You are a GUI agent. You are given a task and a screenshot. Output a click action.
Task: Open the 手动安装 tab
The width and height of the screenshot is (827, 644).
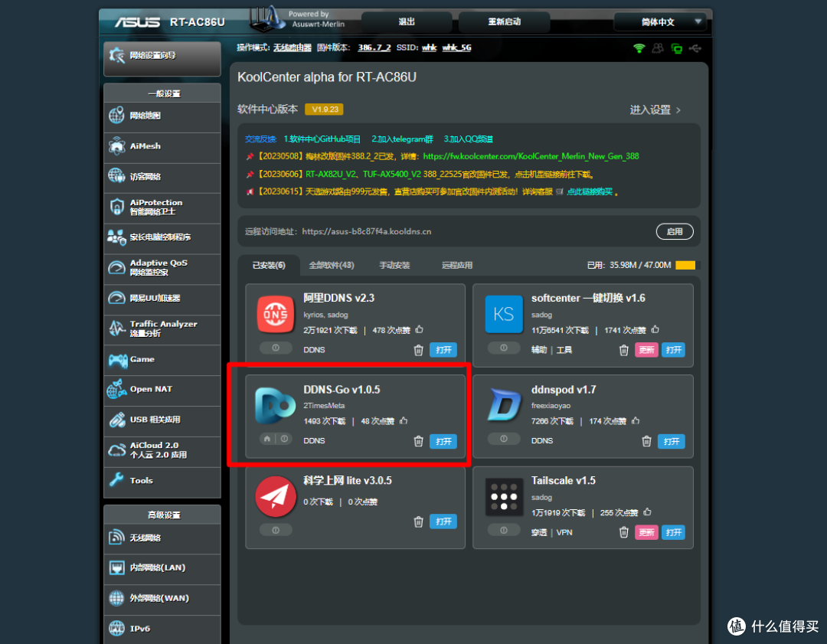[394, 265]
